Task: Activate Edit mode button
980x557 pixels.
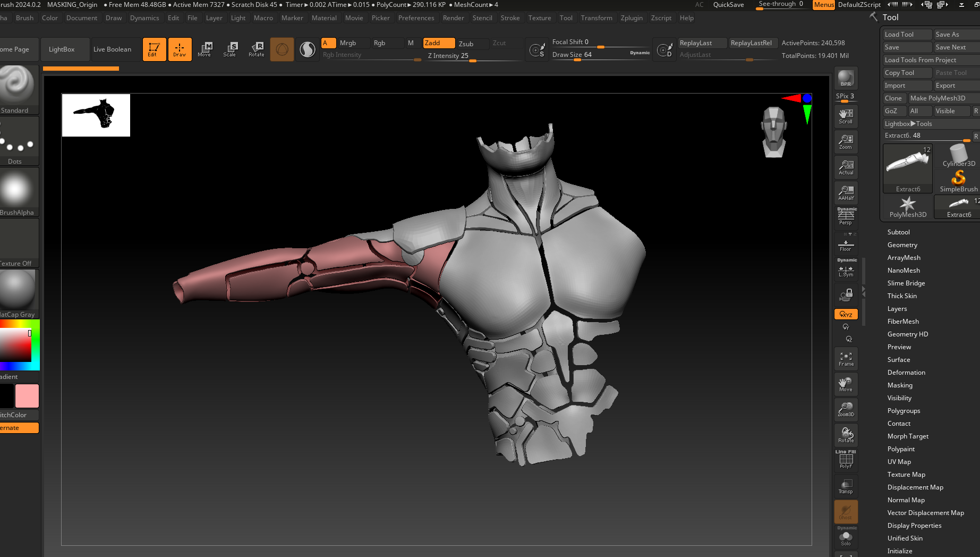Action: pyautogui.click(x=154, y=49)
